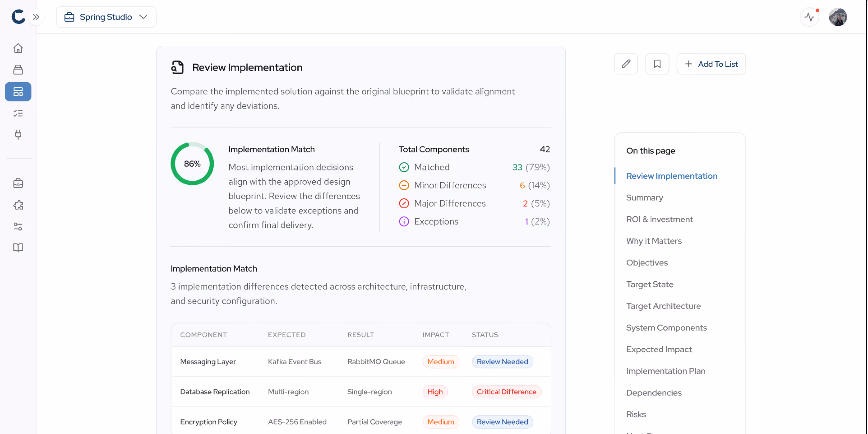Expand the sidebar with double-chevron icon
Screen dimensions: 868x434
pos(36,17)
